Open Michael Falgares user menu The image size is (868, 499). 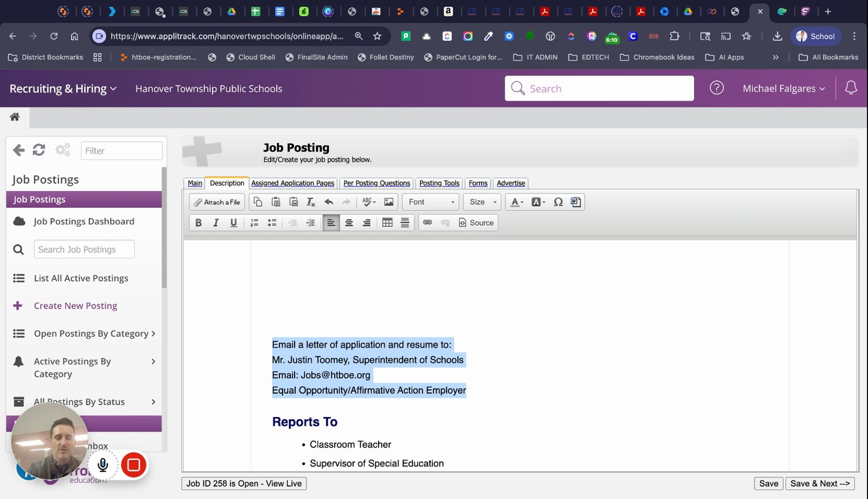click(x=784, y=88)
